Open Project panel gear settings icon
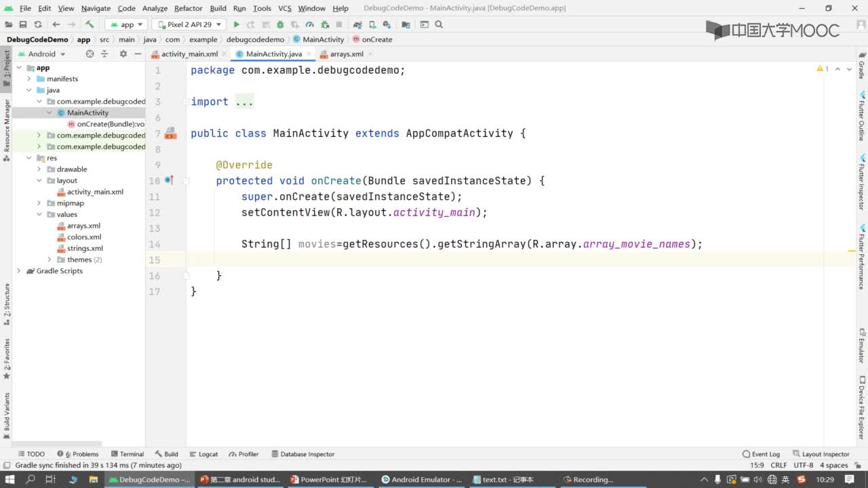Screen dimensions: 868x488 [123, 54]
